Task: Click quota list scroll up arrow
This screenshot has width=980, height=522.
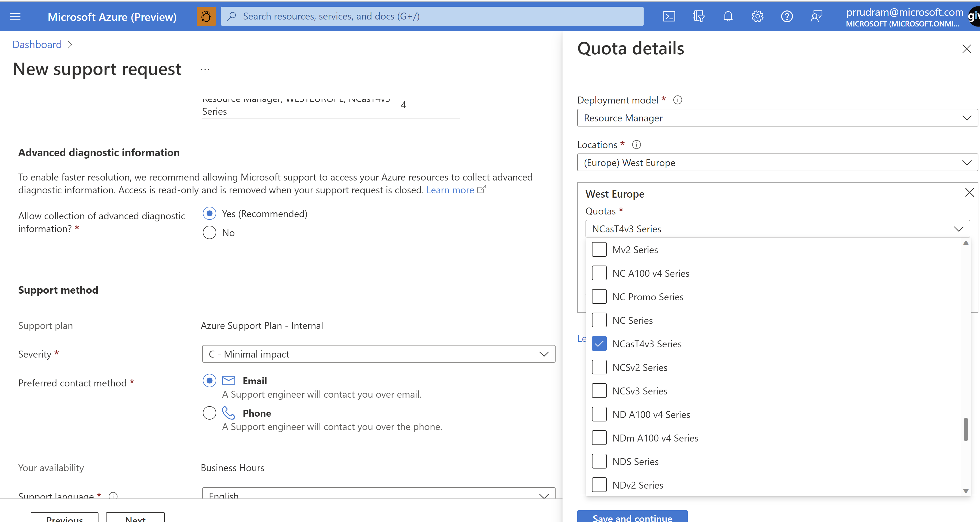Action: 966,243
